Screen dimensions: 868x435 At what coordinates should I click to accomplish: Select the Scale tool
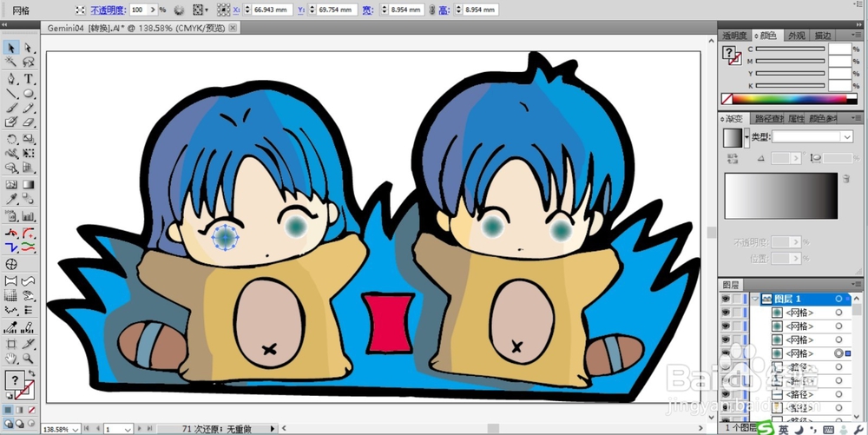pyautogui.click(x=29, y=139)
